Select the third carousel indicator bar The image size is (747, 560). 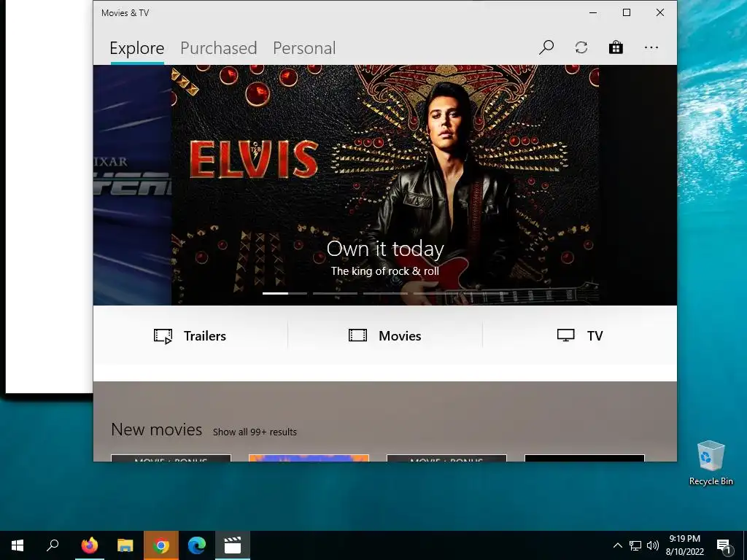[385, 293]
